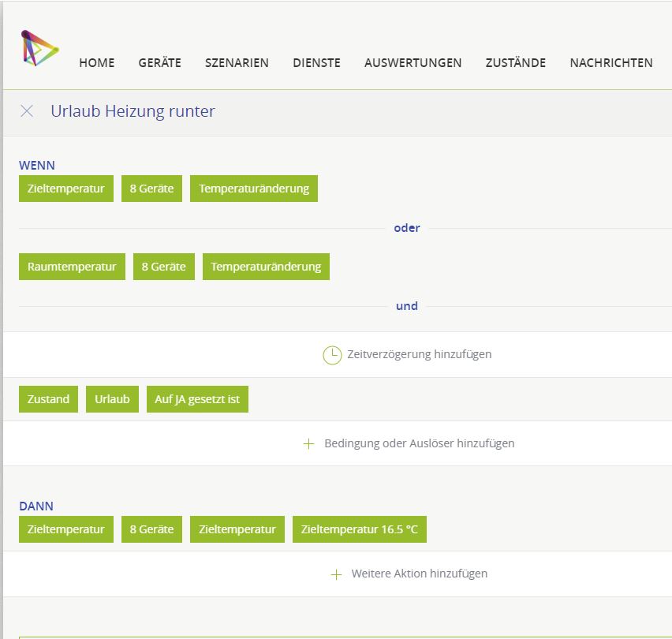This screenshot has height=639, width=672.
Task: Toggle the 'oder' condition connector
Action: coord(407,228)
